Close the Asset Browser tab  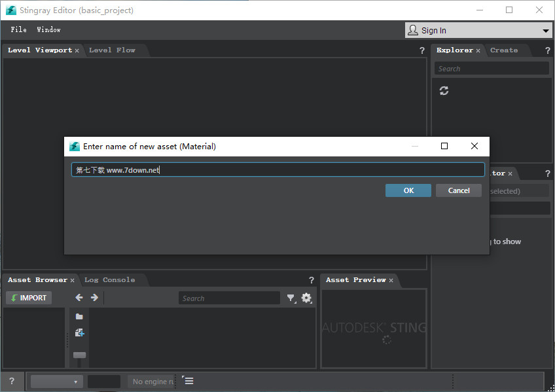click(72, 280)
